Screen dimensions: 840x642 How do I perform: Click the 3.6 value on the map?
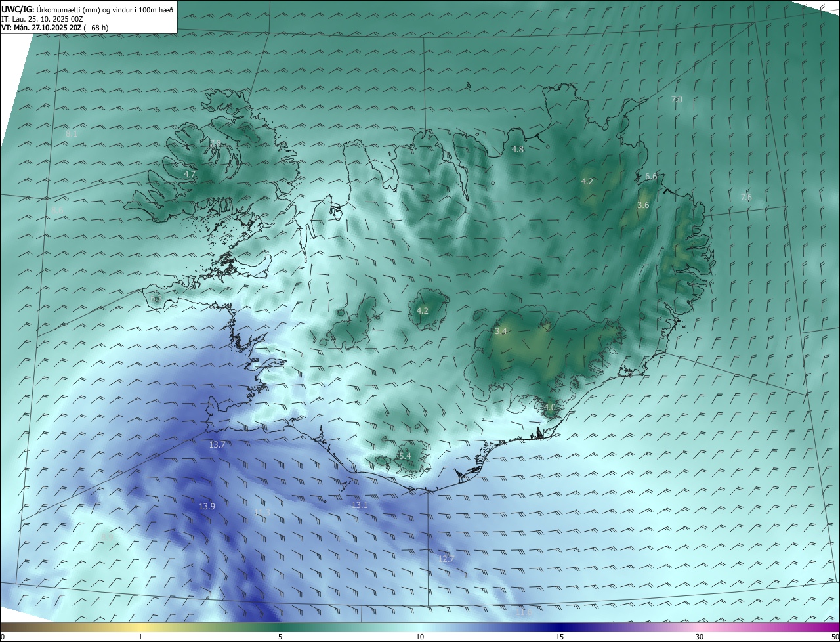tap(643, 205)
